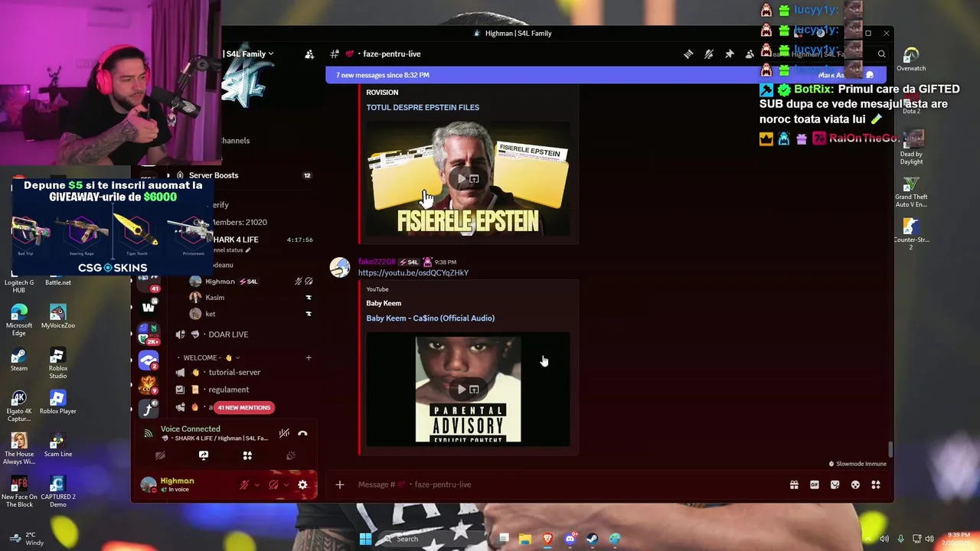980x551 pixels.
Task: Open the Steam desktop shortcut
Action: pos(19,360)
